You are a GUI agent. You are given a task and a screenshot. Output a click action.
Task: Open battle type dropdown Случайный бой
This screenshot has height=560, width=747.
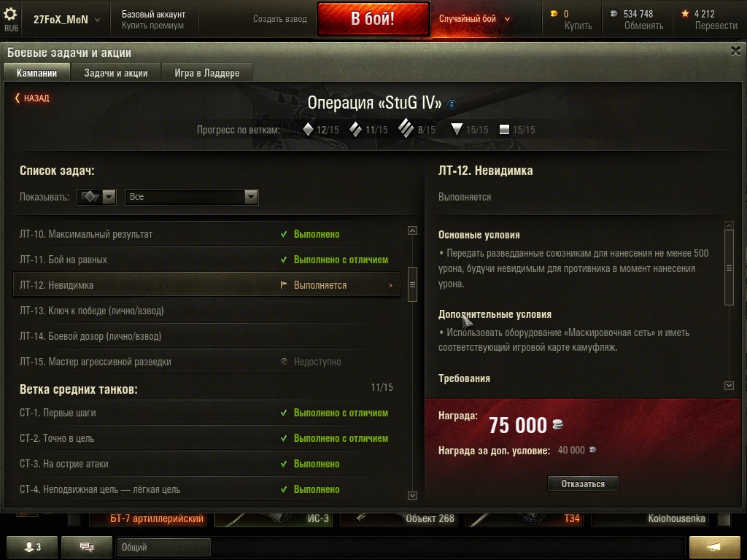pyautogui.click(x=474, y=19)
